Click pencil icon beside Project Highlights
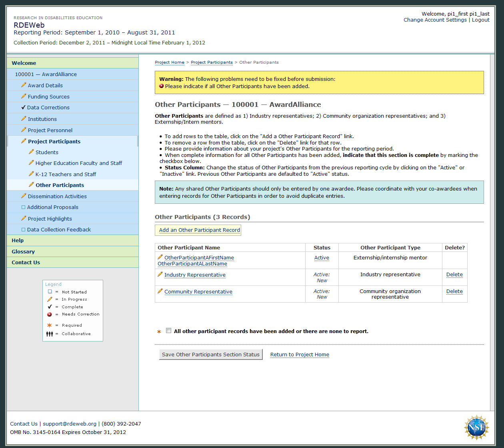 pyautogui.click(x=24, y=218)
